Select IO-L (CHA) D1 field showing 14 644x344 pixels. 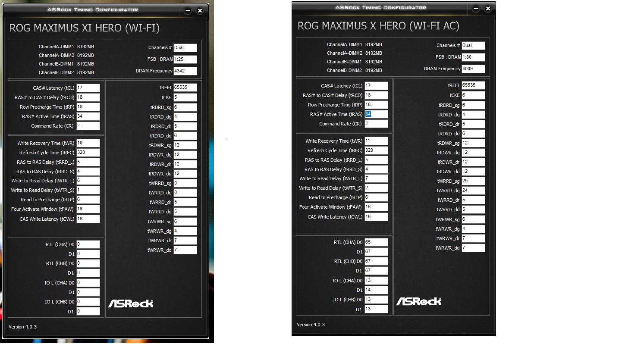coord(376,290)
